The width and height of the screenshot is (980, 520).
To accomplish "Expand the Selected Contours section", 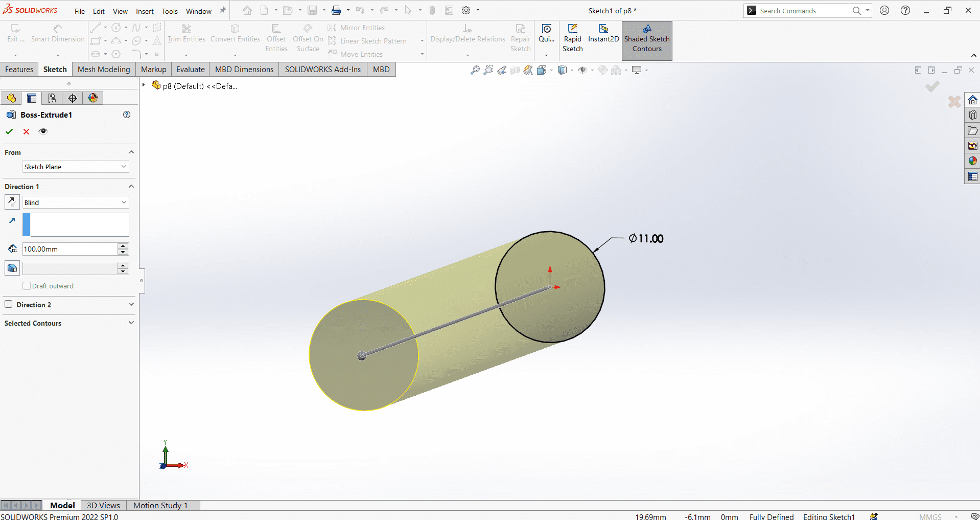I will 131,323.
